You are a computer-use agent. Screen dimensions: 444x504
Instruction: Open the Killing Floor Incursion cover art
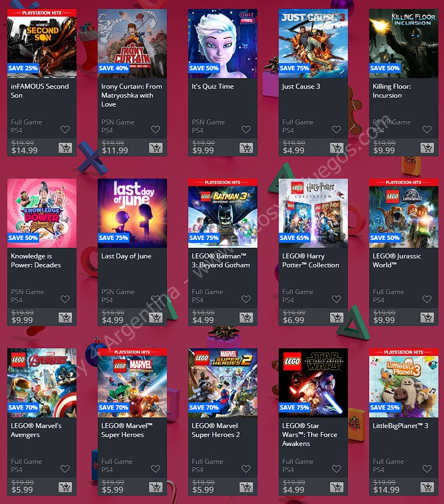404,44
